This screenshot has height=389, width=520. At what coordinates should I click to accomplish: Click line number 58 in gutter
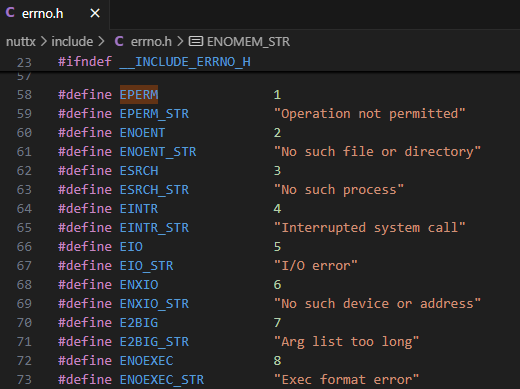click(x=24, y=95)
